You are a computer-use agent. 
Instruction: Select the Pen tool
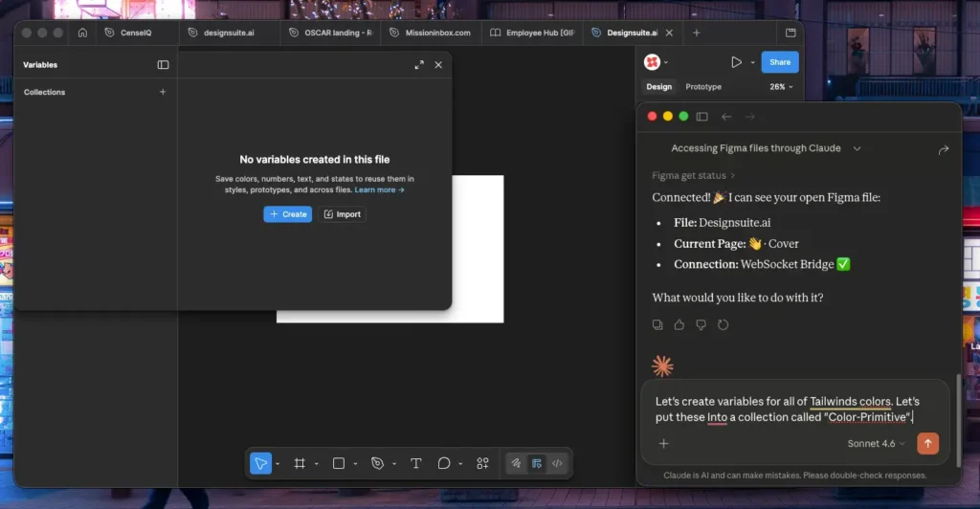(x=377, y=463)
